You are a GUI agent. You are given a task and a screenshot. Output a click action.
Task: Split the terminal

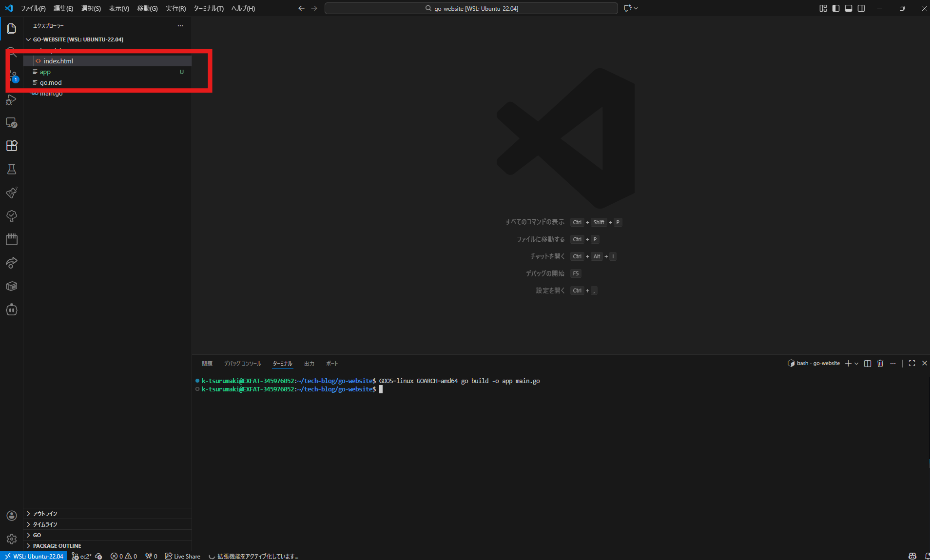(868, 364)
